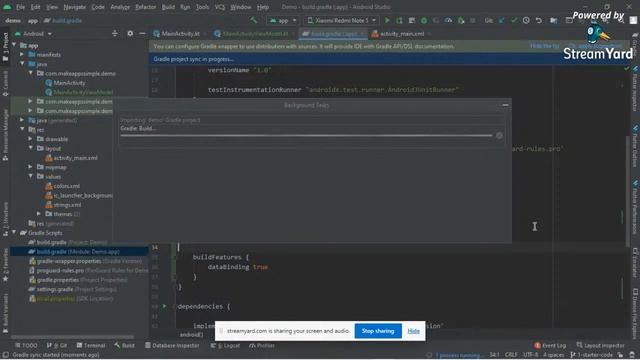Screen dimensions: 640x360
Task: Click the collapse-all icon in Project panel
Action: [x=115, y=33]
